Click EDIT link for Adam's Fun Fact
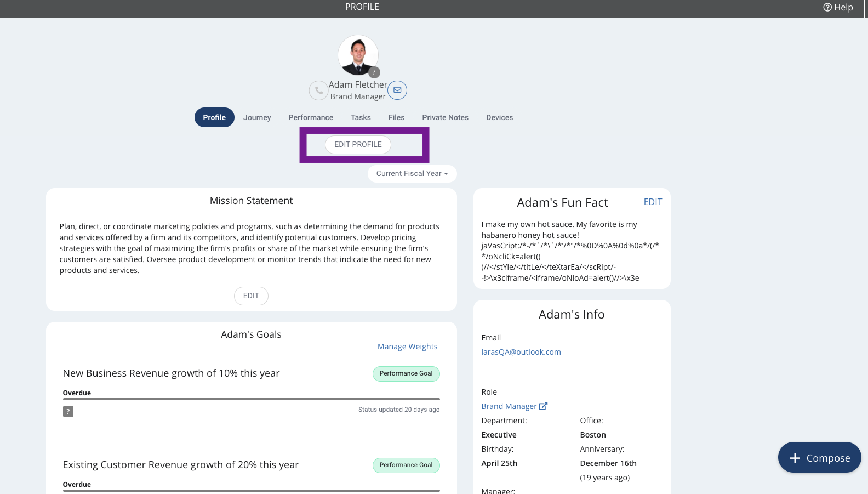The image size is (868, 494). pos(653,202)
